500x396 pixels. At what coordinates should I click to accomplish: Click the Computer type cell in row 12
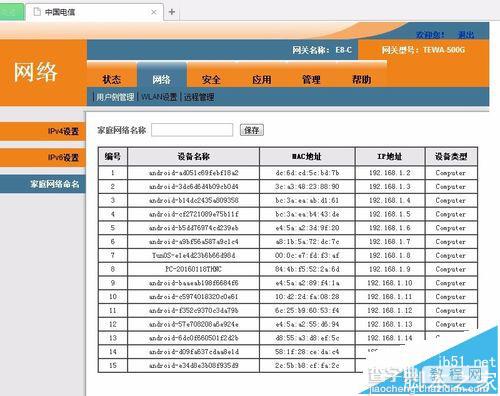tap(451, 324)
